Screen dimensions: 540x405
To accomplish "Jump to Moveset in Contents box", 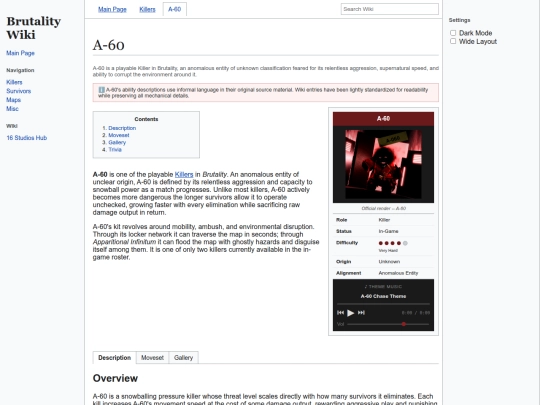I will coord(119,135).
